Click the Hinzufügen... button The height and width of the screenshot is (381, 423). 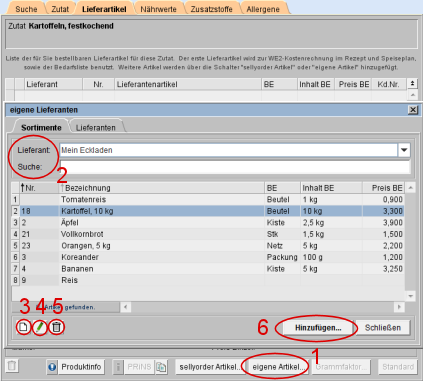[318, 328]
